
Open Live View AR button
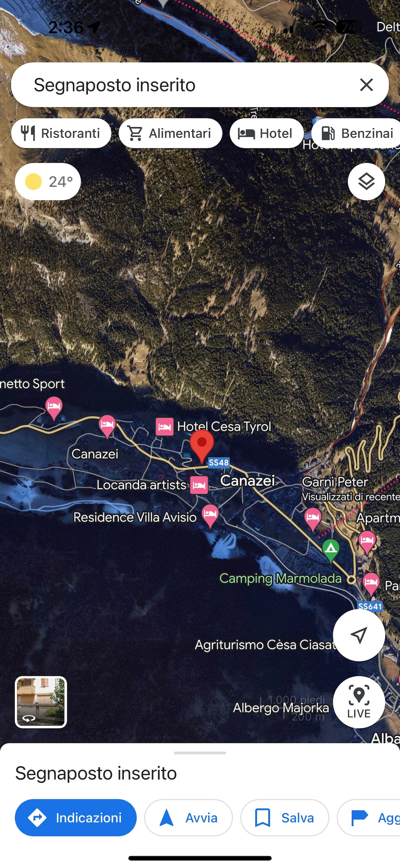tap(359, 702)
